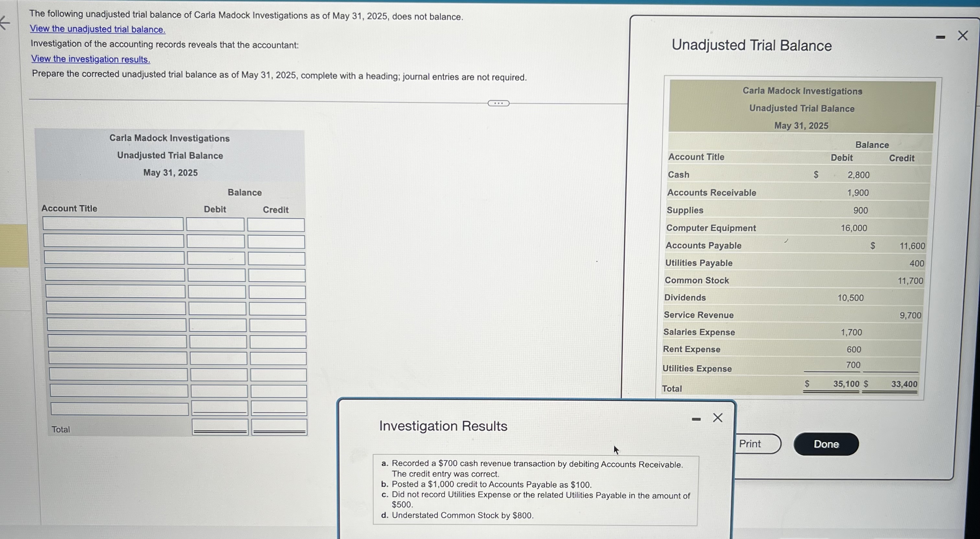Click the first Account Title input field
The height and width of the screenshot is (539, 980).
pos(113,224)
